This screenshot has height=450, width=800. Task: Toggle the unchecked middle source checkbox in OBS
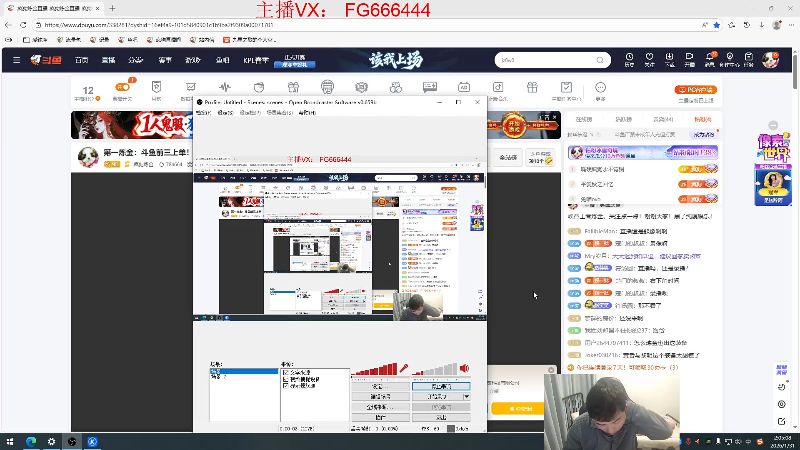[x=286, y=380]
